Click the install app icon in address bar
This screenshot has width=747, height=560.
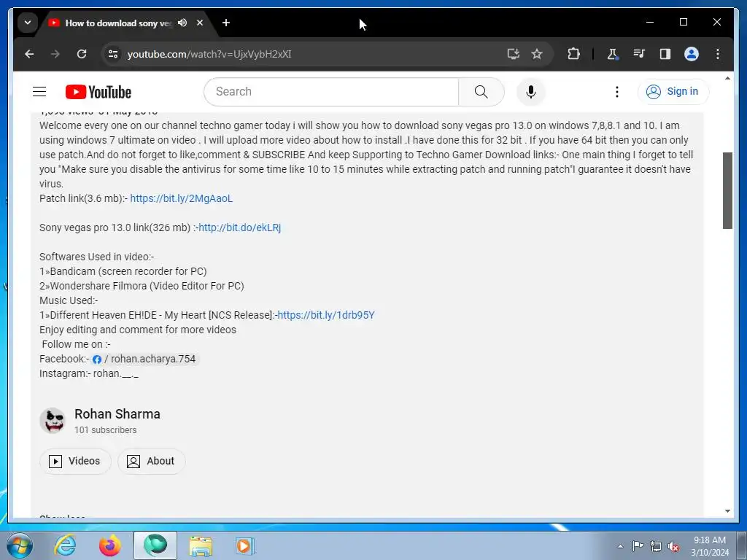tap(513, 54)
